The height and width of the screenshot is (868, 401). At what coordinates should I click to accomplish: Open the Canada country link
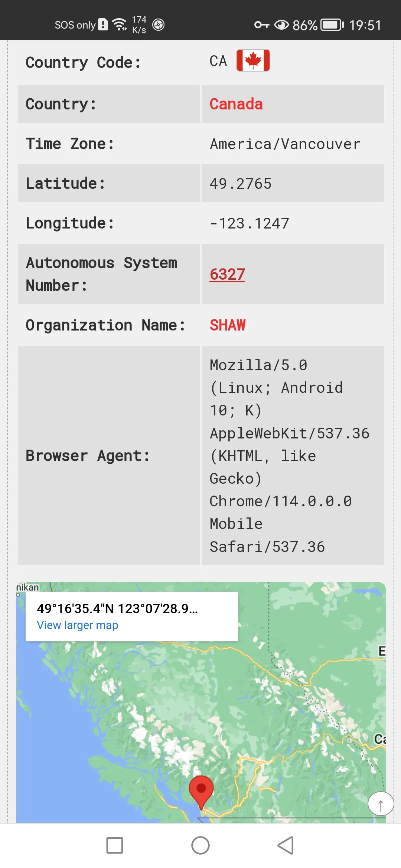(x=236, y=104)
